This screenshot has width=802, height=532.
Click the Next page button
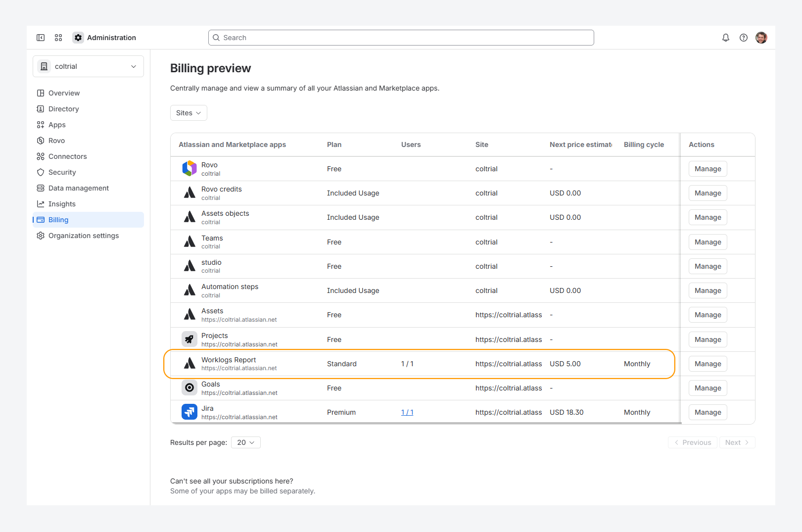point(737,442)
